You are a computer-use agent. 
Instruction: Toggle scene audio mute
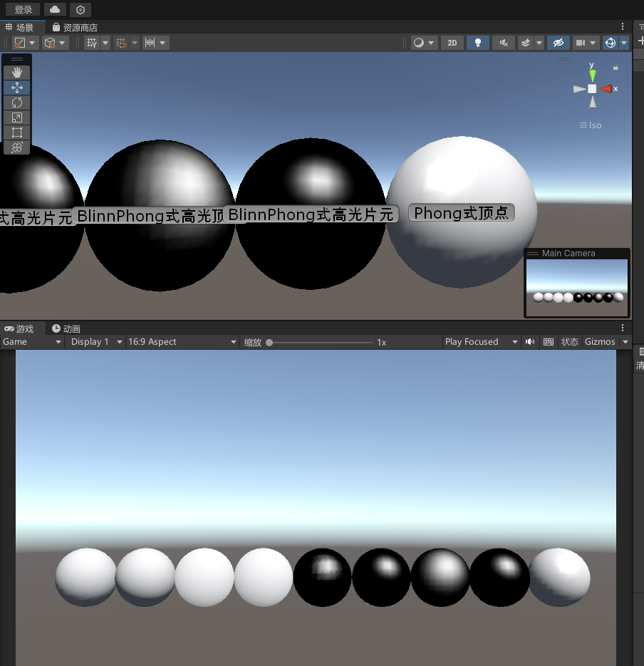click(x=504, y=43)
